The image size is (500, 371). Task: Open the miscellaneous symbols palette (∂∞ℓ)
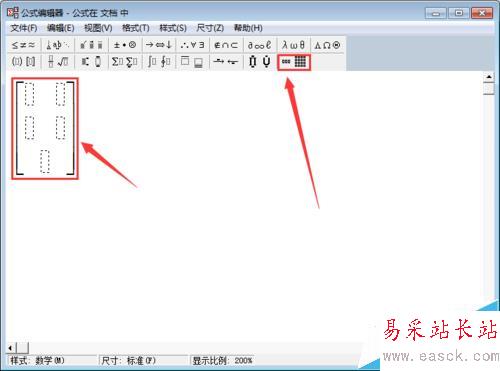pos(260,45)
